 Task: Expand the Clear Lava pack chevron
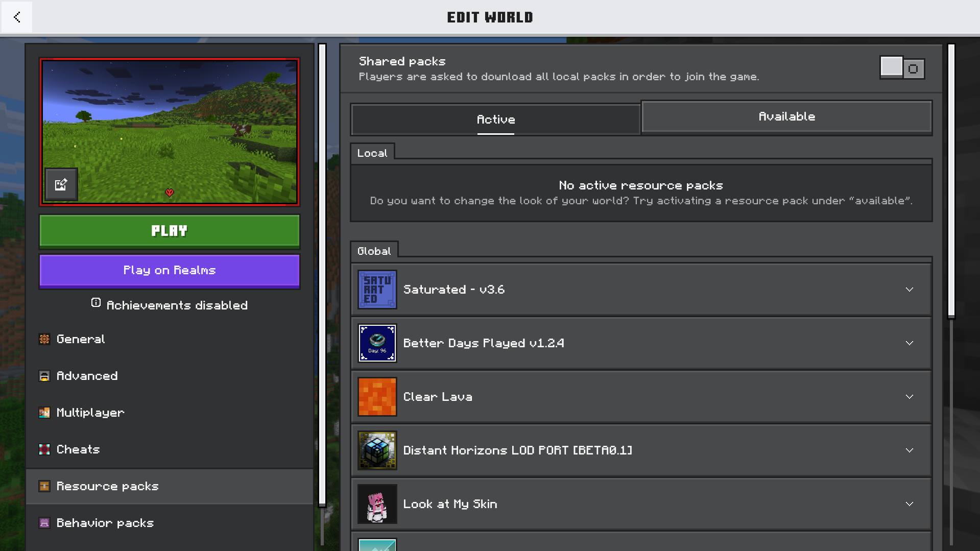(x=910, y=397)
